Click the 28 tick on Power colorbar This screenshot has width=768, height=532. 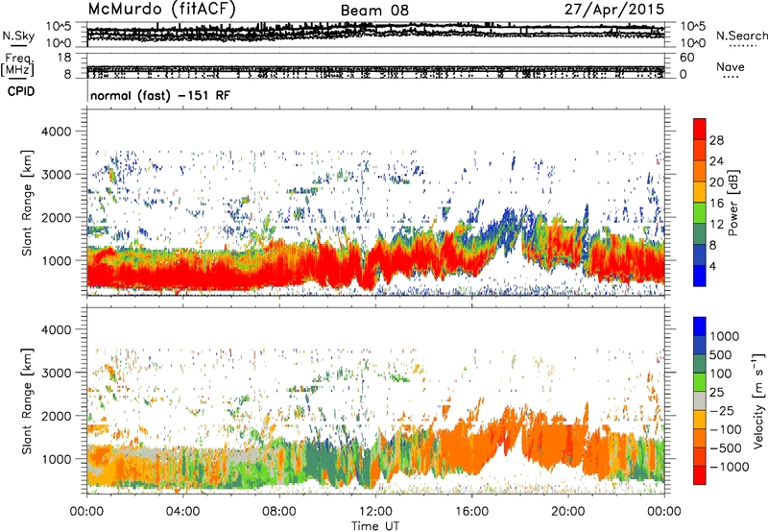coord(716,140)
